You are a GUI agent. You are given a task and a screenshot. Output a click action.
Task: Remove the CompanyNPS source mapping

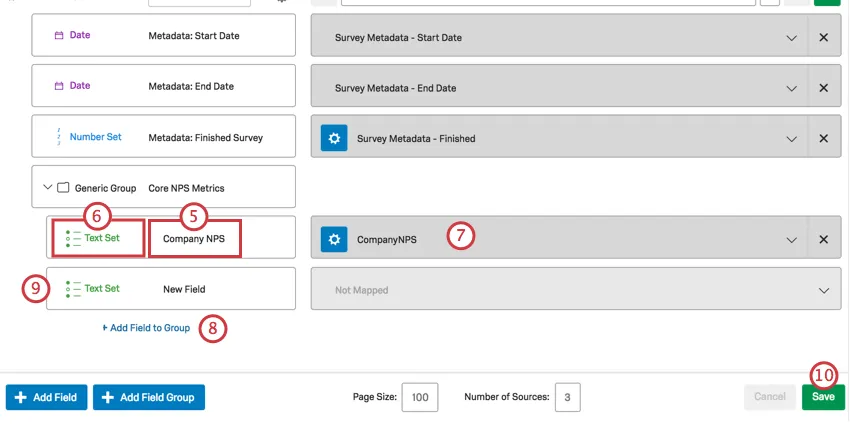tap(824, 240)
